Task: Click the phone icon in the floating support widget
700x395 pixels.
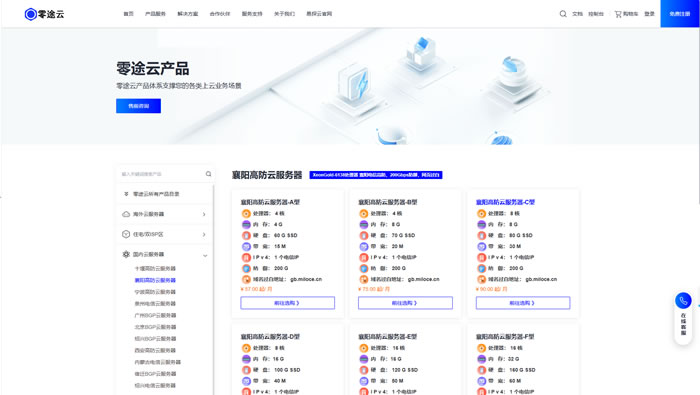Action: pyautogui.click(x=683, y=300)
